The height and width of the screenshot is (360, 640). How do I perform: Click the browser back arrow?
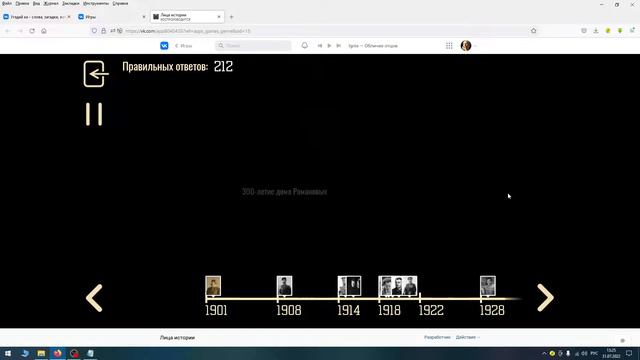[x=7, y=31]
